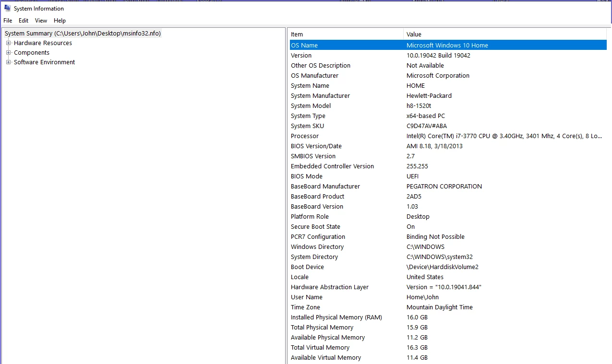Click the Value column header
This screenshot has height=364, width=612.
505,35
